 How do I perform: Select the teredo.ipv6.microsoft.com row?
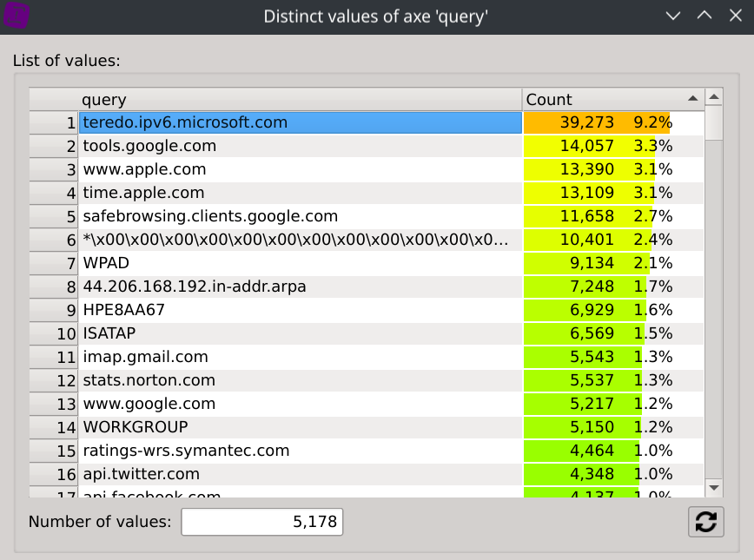(x=300, y=122)
